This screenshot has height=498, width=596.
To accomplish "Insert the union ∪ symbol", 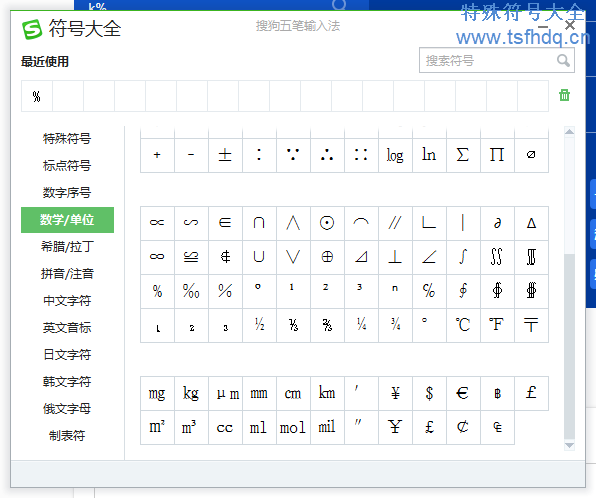I will click(x=259, y=257).
